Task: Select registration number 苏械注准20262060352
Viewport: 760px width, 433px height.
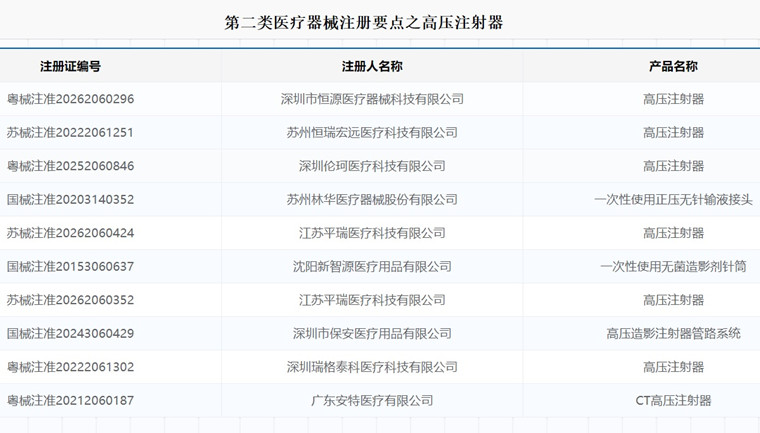Action: [70, 300]
